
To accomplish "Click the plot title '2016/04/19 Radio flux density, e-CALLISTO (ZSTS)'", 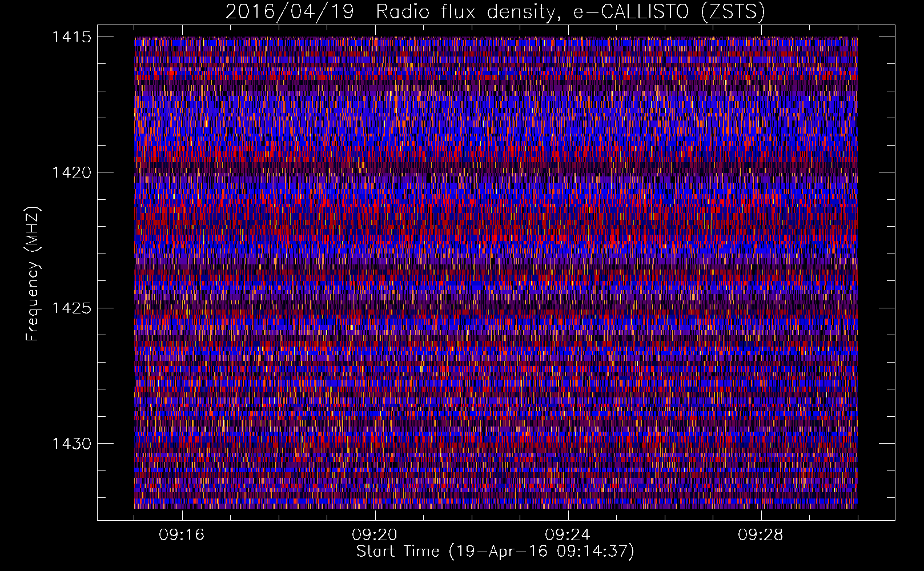I will (x=495, y=11).
